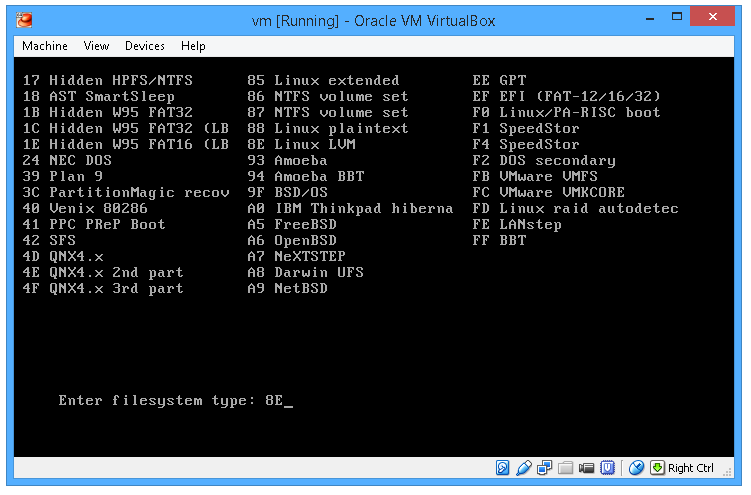751x495 pixels.
Task: Click the '17 Hidden HPFS/NTFS' entry
Action: click(x=108, y=80)
